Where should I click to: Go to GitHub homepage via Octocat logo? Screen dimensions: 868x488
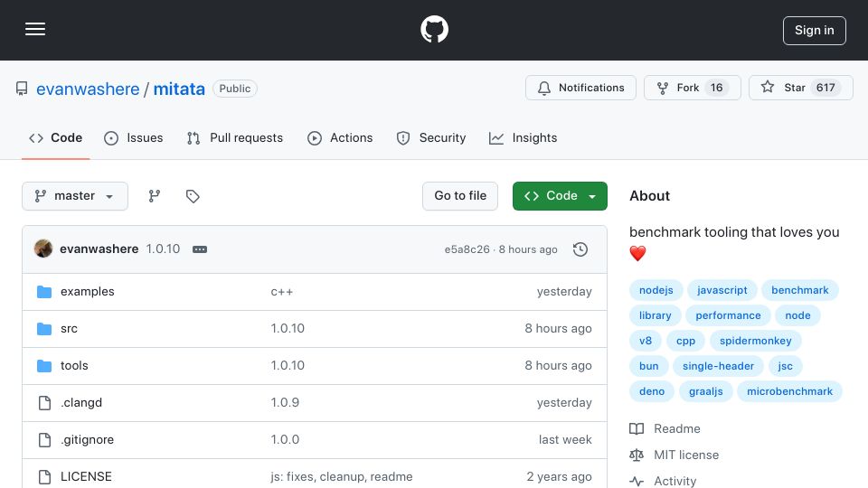point(434,29)
